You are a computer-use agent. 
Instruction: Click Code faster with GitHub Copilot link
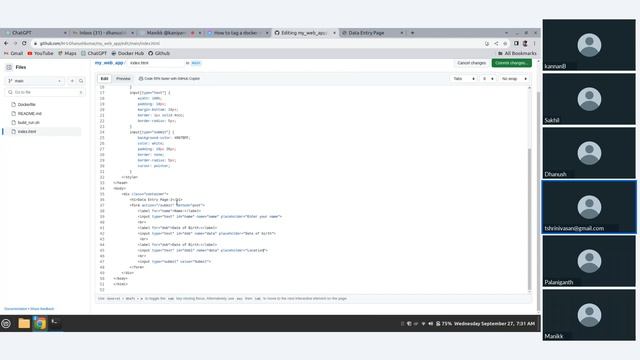[169, 78]
